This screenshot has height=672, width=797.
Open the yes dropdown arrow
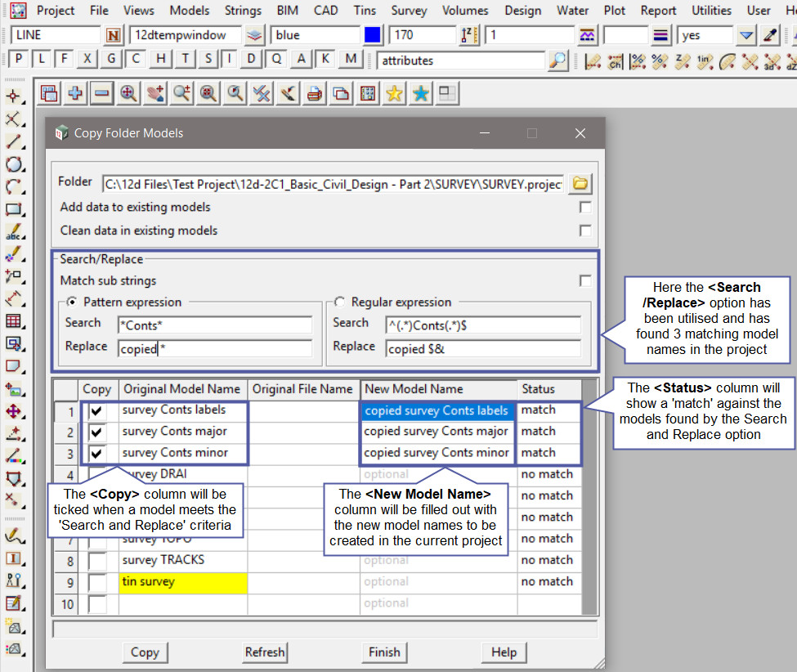746,35
